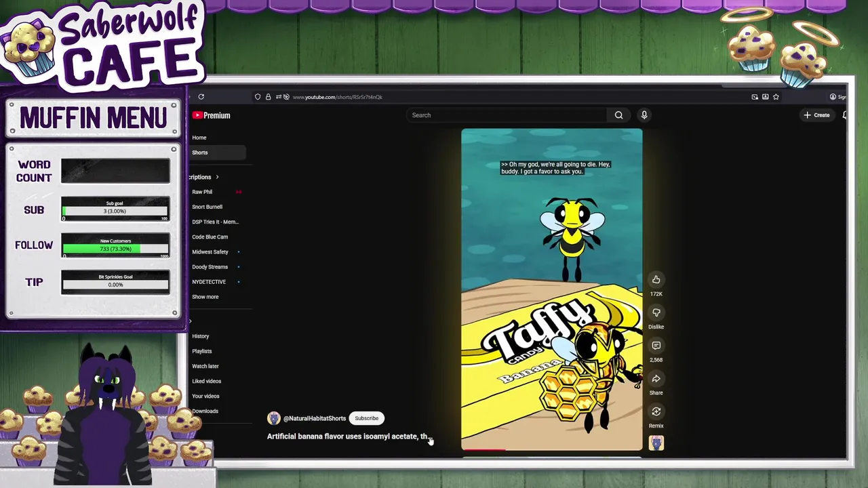
Task: Open the Midwest Safety subscription
Action: click(x=210, y=251)
